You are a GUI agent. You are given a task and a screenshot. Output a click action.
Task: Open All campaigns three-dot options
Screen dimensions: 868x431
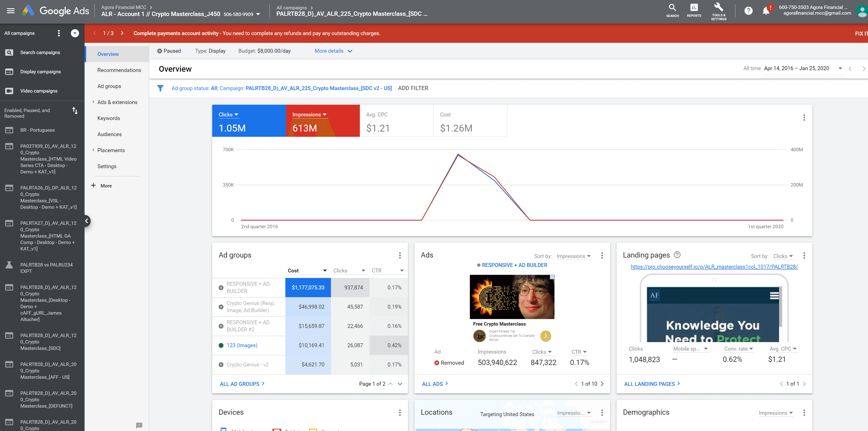pyautogui.click(x=59, y=33)
